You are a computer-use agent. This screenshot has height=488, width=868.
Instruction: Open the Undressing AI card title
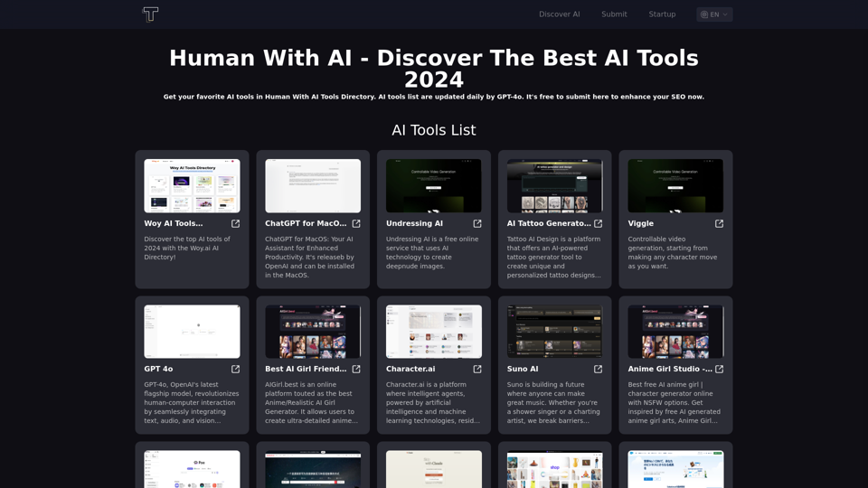pos(414,223)
